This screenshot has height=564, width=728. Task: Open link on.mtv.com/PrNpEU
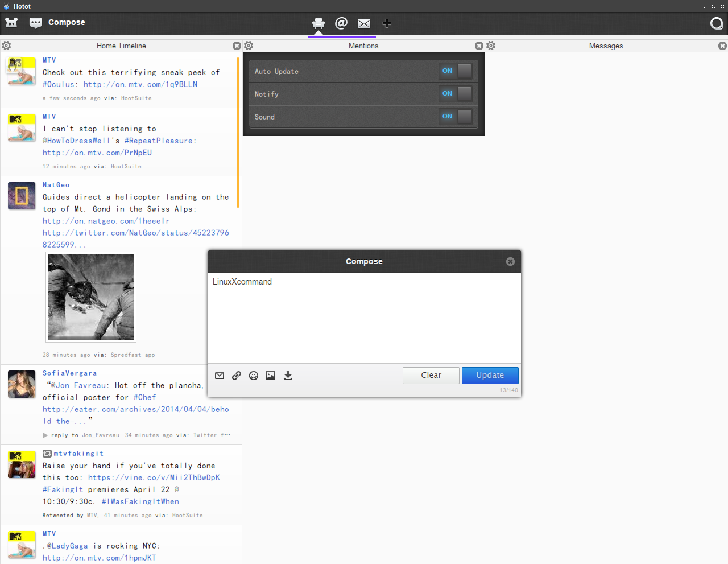click(x=97, y=153)
